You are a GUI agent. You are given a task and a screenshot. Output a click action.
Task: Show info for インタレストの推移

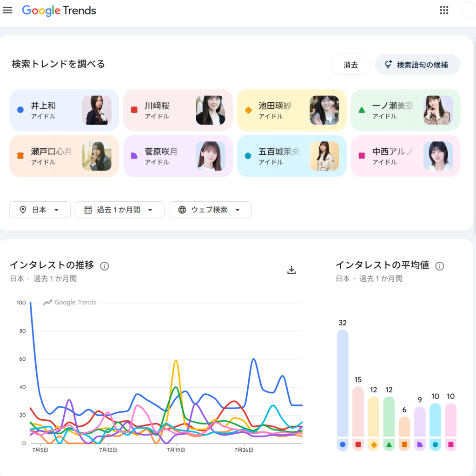[x=105, y=266]
